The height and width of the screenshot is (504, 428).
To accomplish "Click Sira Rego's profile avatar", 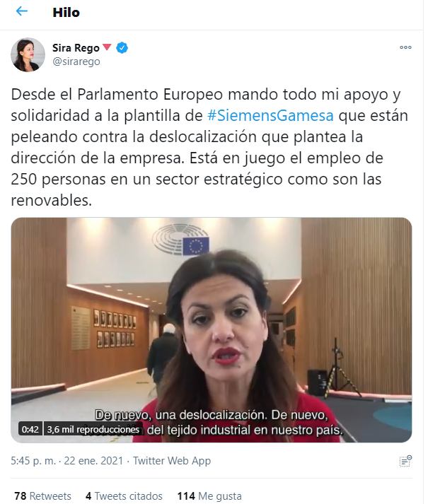I will tap(28, 54).
